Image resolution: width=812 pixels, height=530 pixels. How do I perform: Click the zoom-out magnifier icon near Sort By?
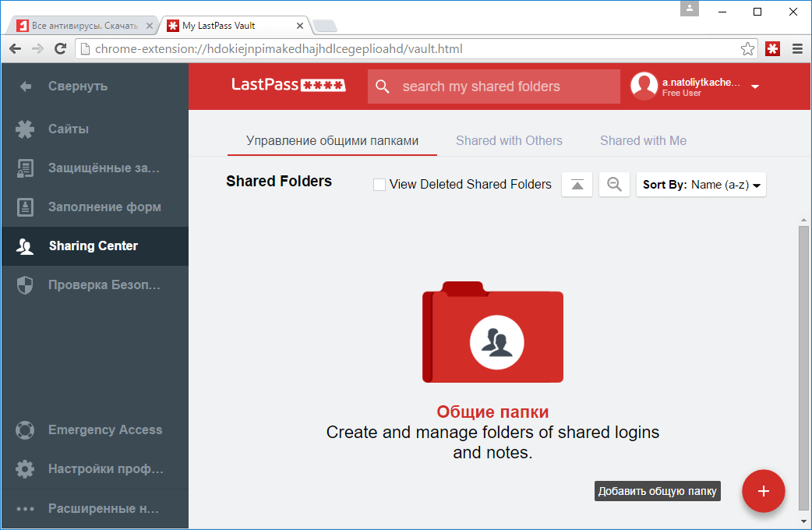pos(613,184)
